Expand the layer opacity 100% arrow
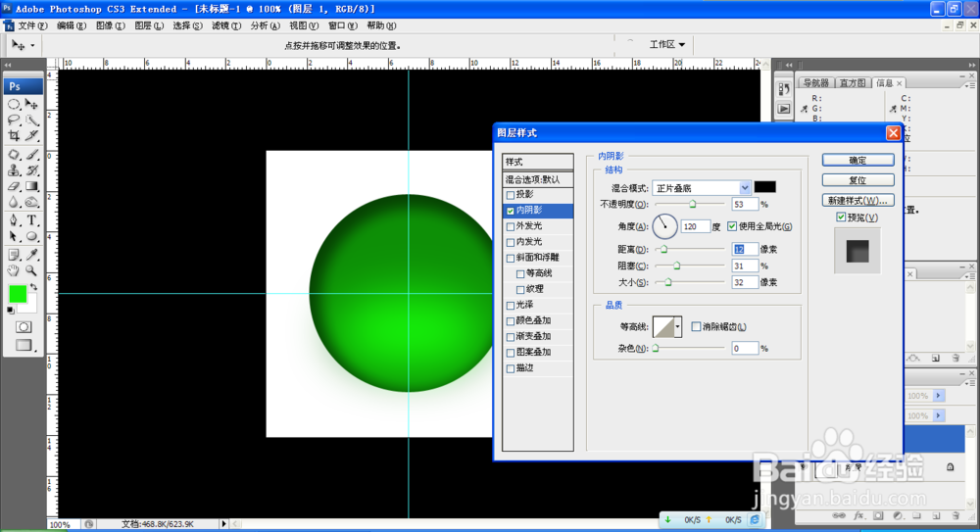 pos(938,396)
